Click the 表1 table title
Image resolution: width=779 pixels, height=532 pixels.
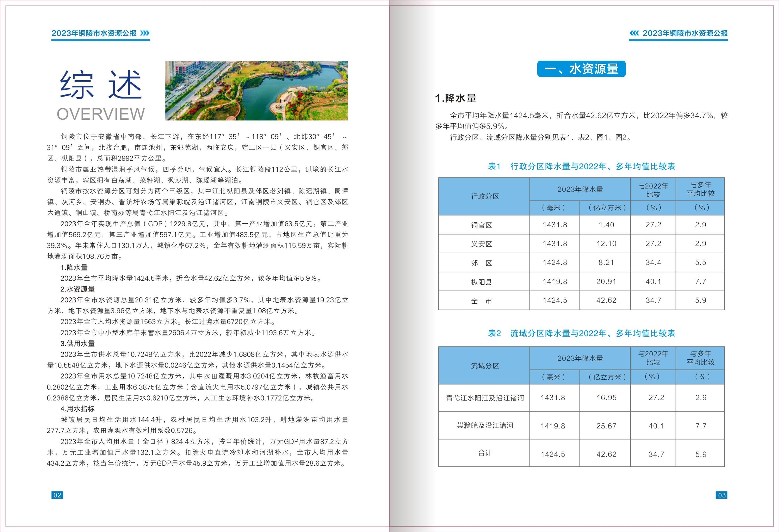(582, 166)
